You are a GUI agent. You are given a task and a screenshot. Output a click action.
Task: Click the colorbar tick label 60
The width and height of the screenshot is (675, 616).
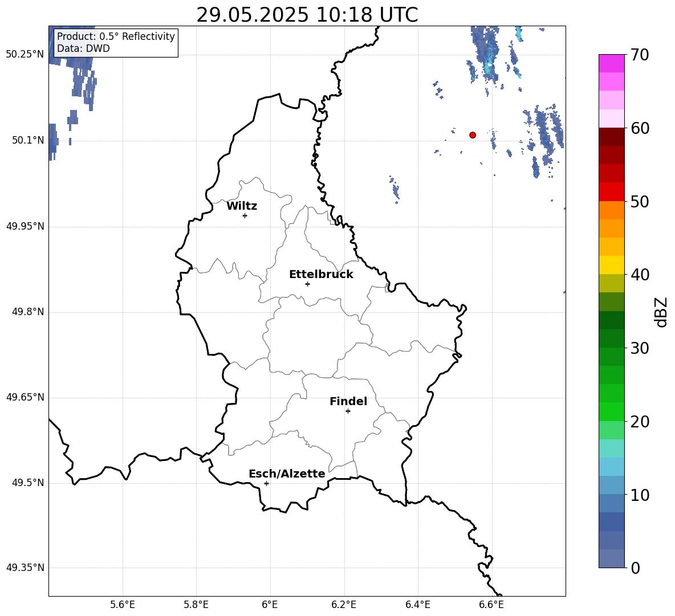point(640,128)
